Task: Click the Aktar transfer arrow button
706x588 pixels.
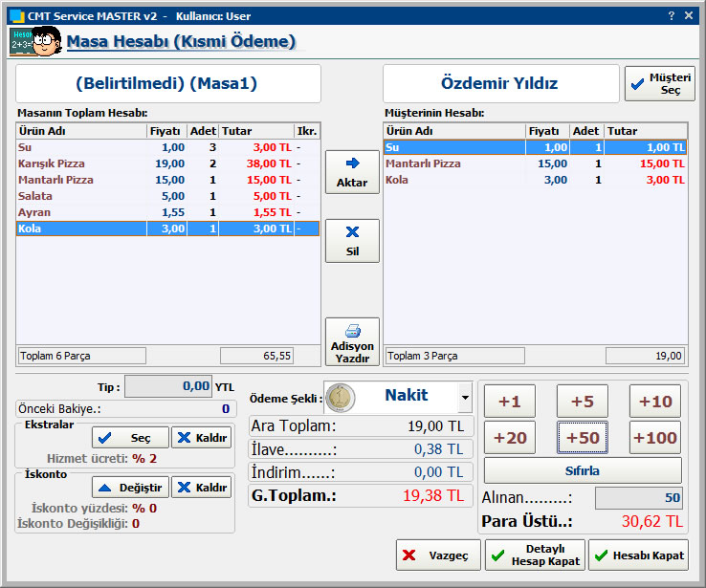Action: [x=352, y=172]
